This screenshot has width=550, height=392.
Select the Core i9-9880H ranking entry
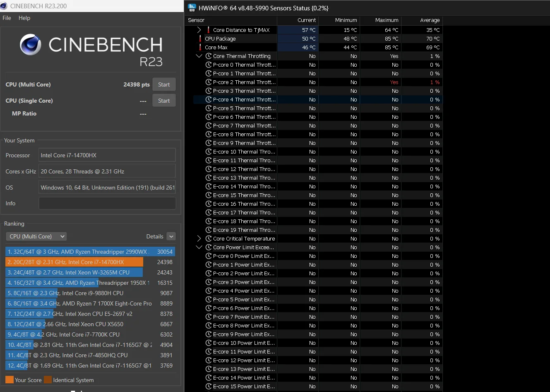90,293
